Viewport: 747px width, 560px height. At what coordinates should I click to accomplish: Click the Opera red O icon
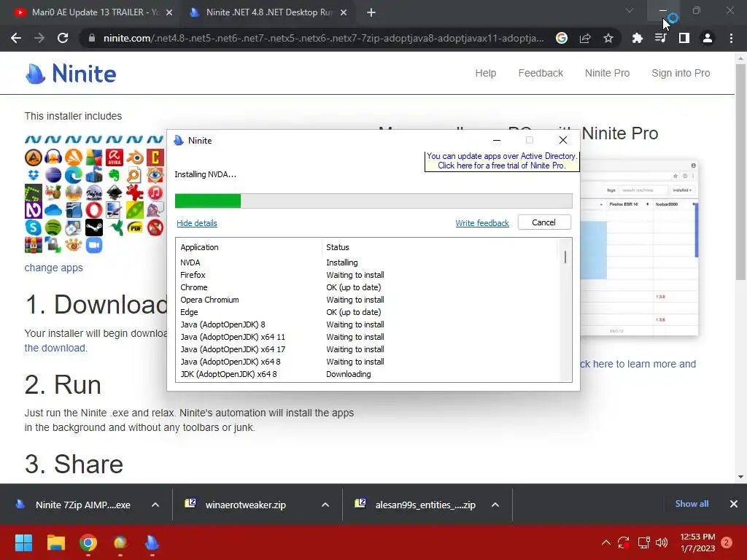[94, 210]
